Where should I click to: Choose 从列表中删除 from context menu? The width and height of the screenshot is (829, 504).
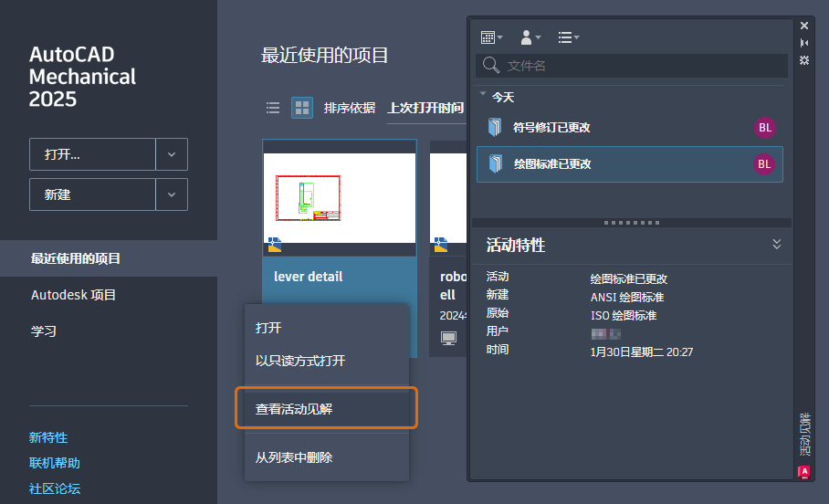[327, 457]
